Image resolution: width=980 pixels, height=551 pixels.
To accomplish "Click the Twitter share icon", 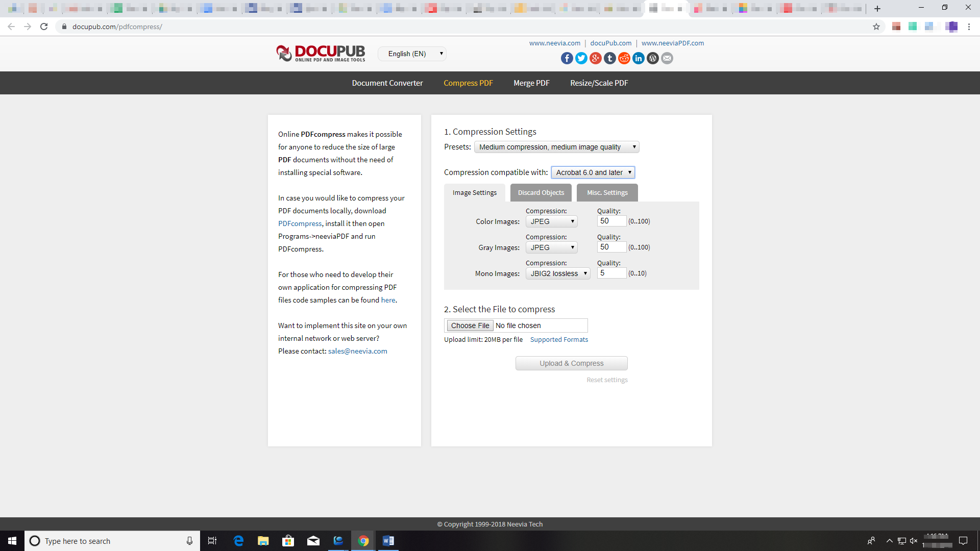I will tap(581, 58).
